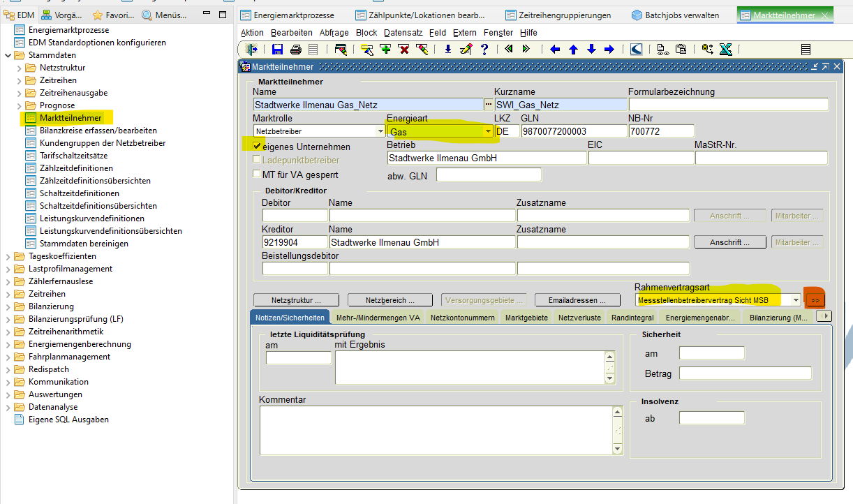Click the blue question mark help icon

coord(484,50)
